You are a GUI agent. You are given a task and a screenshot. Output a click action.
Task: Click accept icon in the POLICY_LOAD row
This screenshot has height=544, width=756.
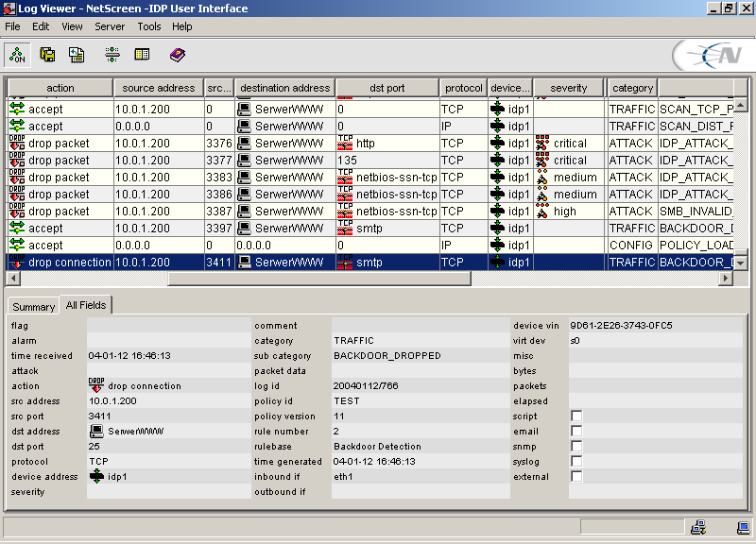pos(17,245)
